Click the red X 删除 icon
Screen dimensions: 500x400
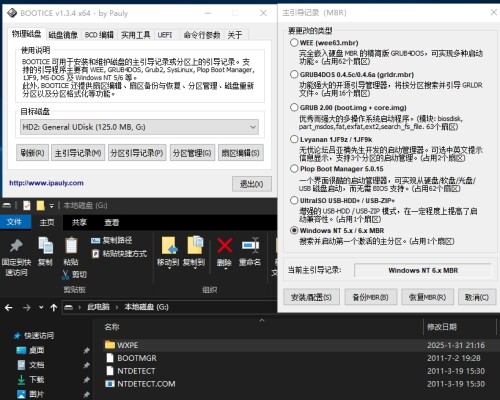pos(225,245)
